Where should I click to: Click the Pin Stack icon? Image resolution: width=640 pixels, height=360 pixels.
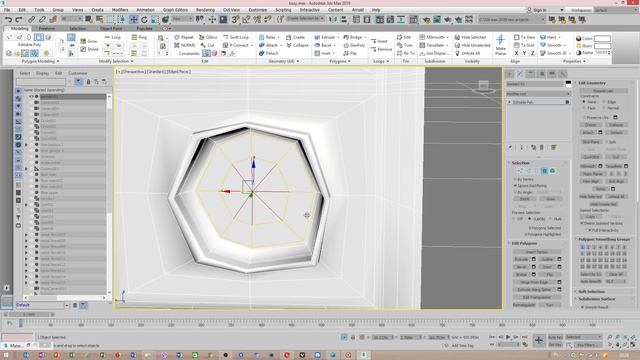(x=510, y=147)
